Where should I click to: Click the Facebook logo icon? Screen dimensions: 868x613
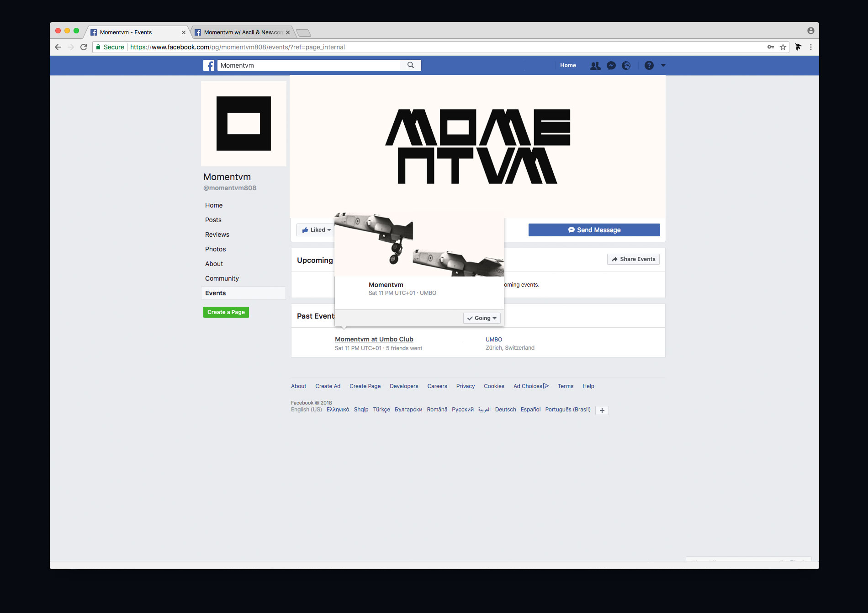coord(209,65)
